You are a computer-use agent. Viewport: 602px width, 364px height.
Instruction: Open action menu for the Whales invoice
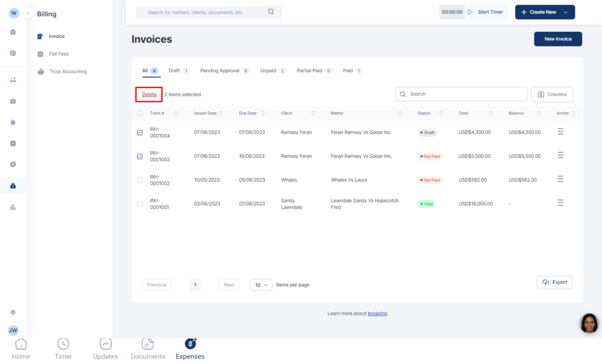[x=560, y=179]
